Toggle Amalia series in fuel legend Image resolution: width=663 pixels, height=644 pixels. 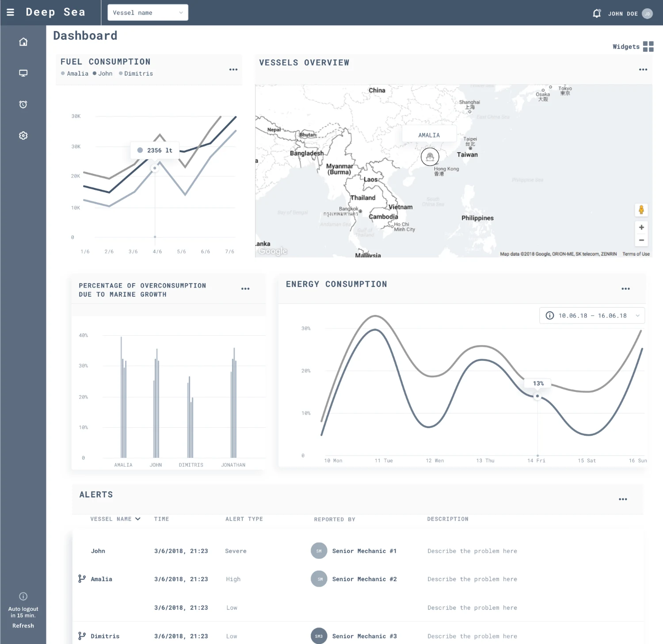click(x=75, y=73)
